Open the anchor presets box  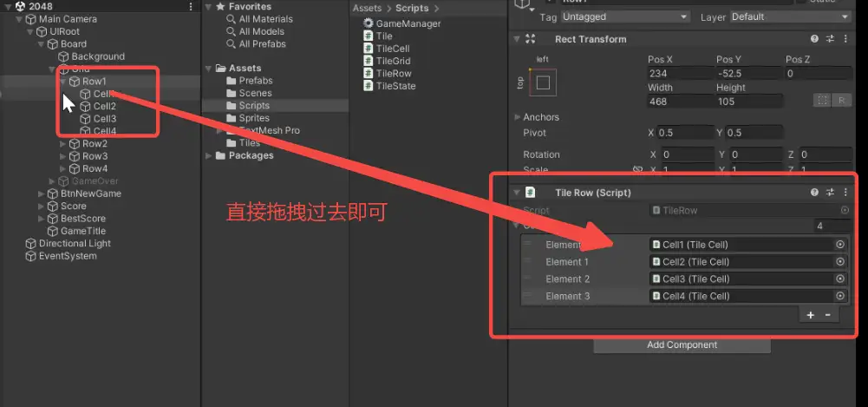tap(543, 82)
